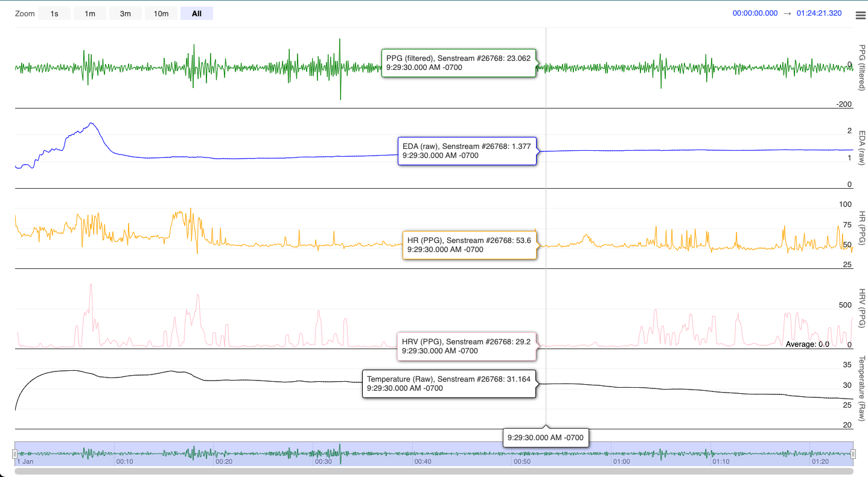Click the Temperature (Raw) tooltip box
Viewport: 868px width, 477px height.
[x=448, y=384]
